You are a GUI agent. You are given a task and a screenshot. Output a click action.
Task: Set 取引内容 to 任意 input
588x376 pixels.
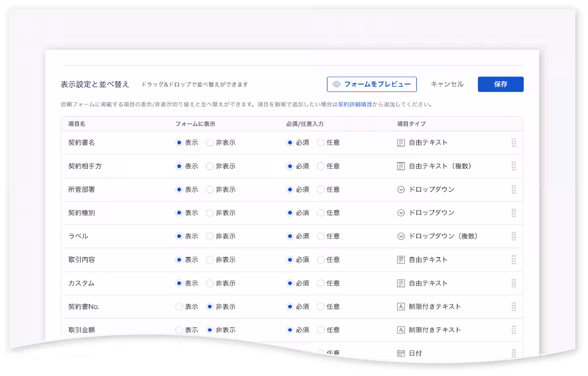[x=321, y=259]
